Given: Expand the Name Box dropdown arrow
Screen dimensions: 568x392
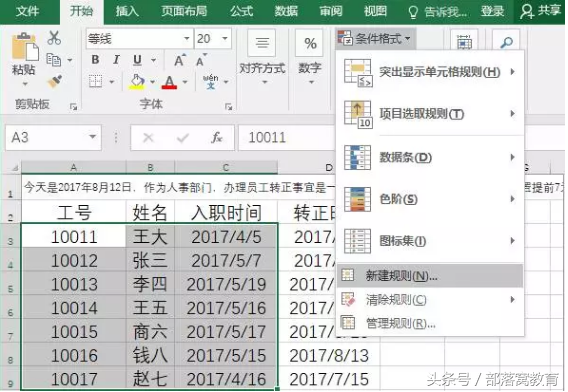Looking at the screenshot, I should click(x=92, y=137).
